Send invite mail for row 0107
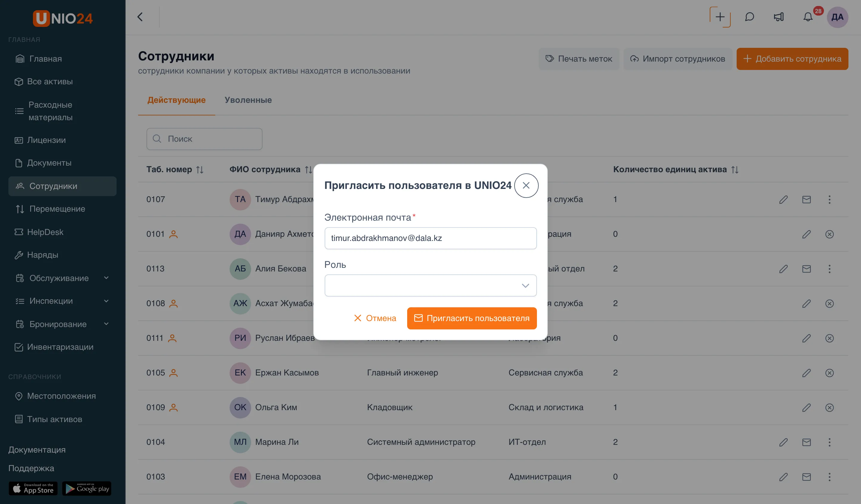861x504 pixels. click(x=806, y=200)
